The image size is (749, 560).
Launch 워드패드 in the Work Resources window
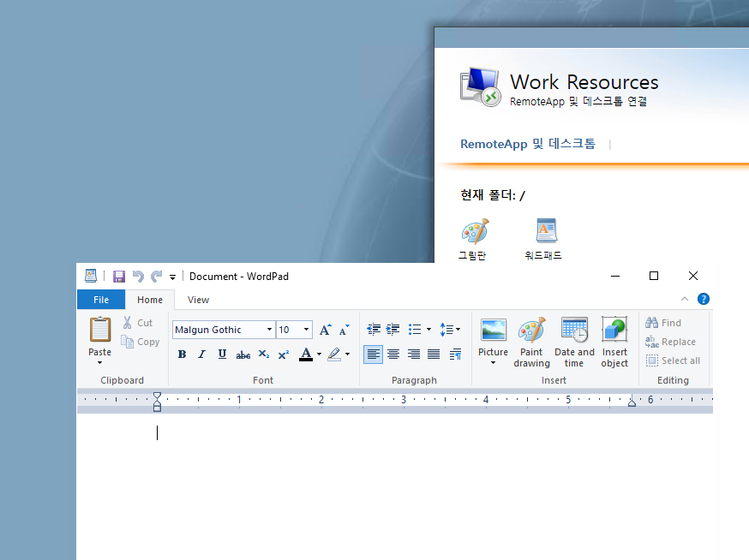pyautogui.click(x=543, y=240)
